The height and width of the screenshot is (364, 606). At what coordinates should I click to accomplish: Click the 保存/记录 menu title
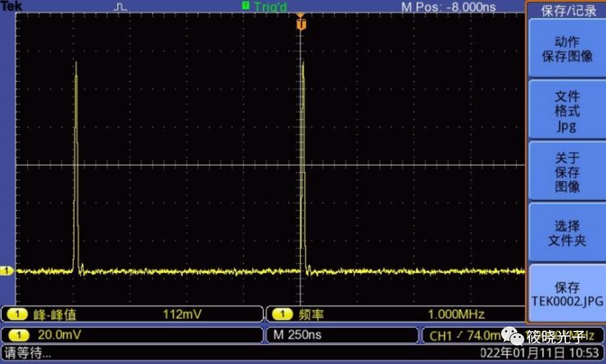point(568,11)
